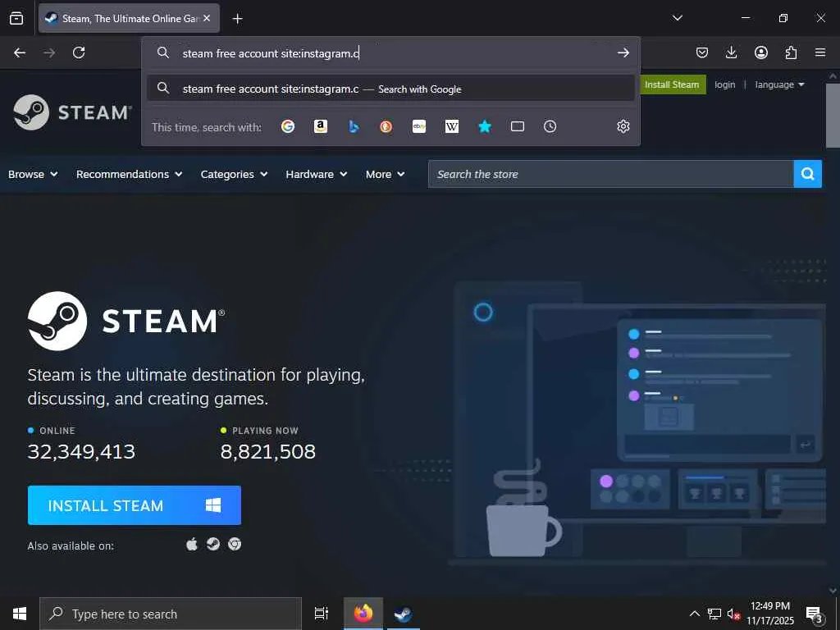This screenshot has width=840, height=630.
Task: Click the large INSTALL STEAM button
Action: pyautogui.click(x=135, y=505)
